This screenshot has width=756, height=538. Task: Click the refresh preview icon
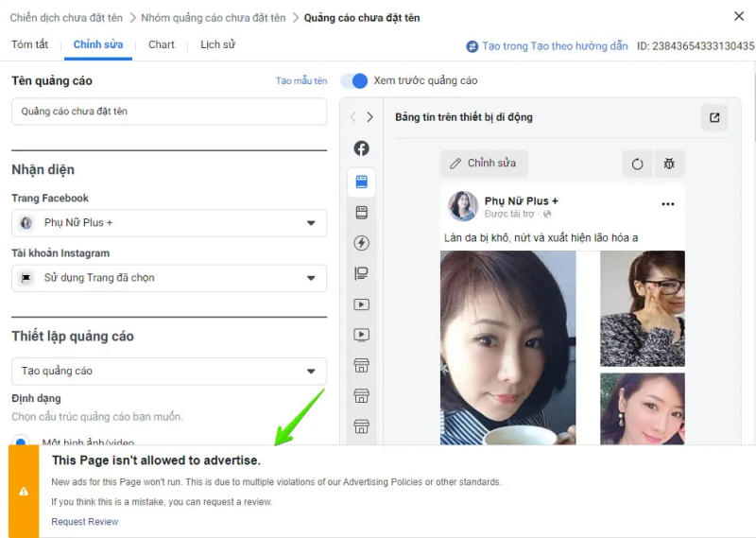point(637,164)
